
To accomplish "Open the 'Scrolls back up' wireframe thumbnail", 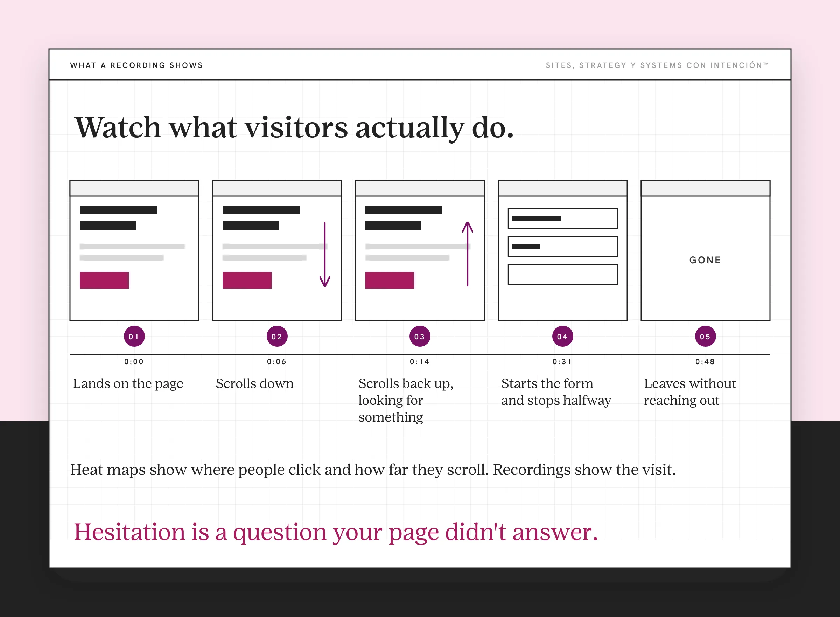I will coord(420,251).
